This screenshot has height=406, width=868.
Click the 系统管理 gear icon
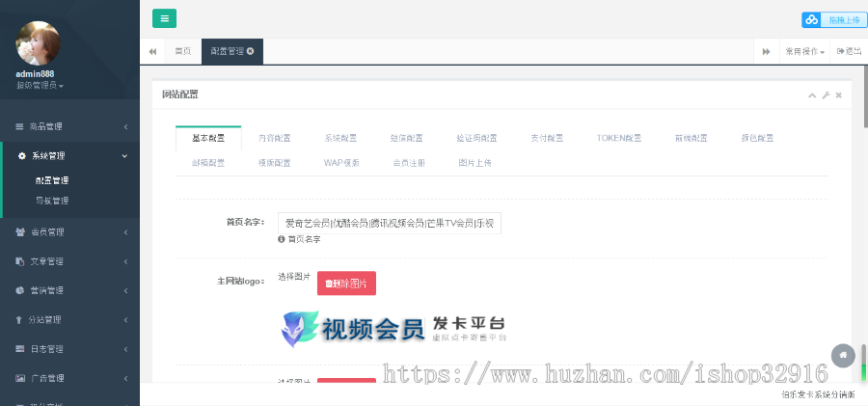[21, 155]
